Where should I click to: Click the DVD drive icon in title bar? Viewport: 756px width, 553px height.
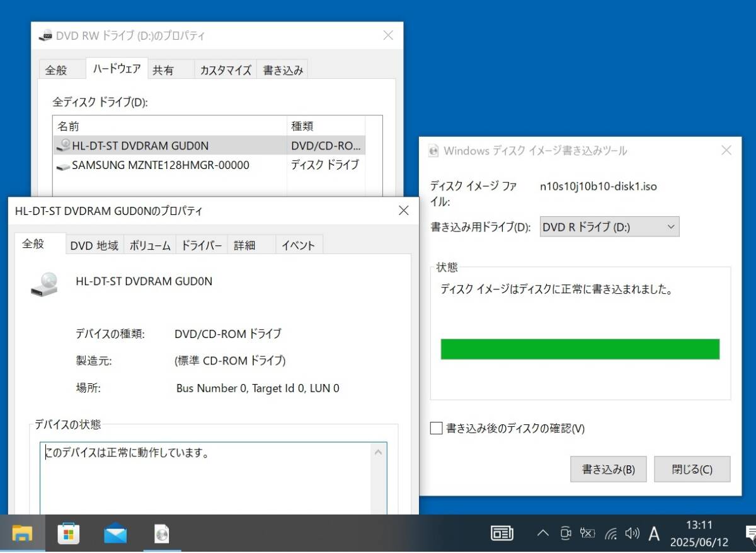[46, 36]
